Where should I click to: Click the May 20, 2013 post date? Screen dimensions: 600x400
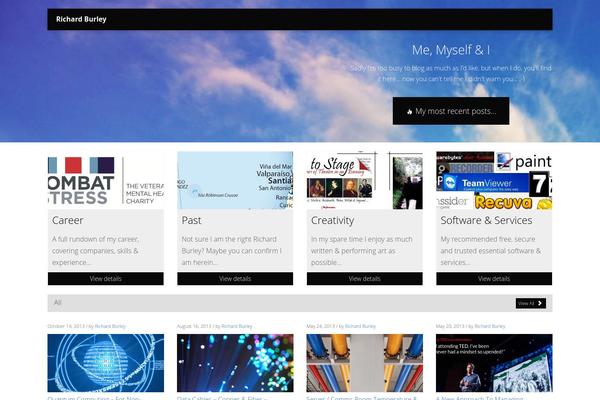[450, 326]
